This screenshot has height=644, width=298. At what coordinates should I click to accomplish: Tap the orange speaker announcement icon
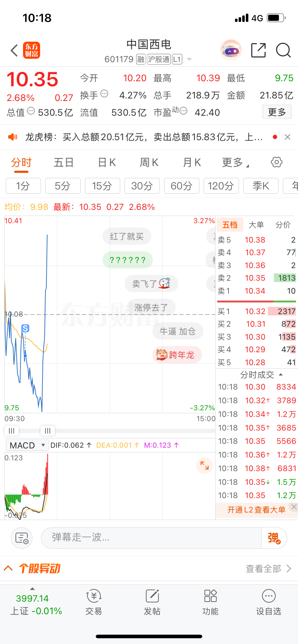click(x=13, y=137)
